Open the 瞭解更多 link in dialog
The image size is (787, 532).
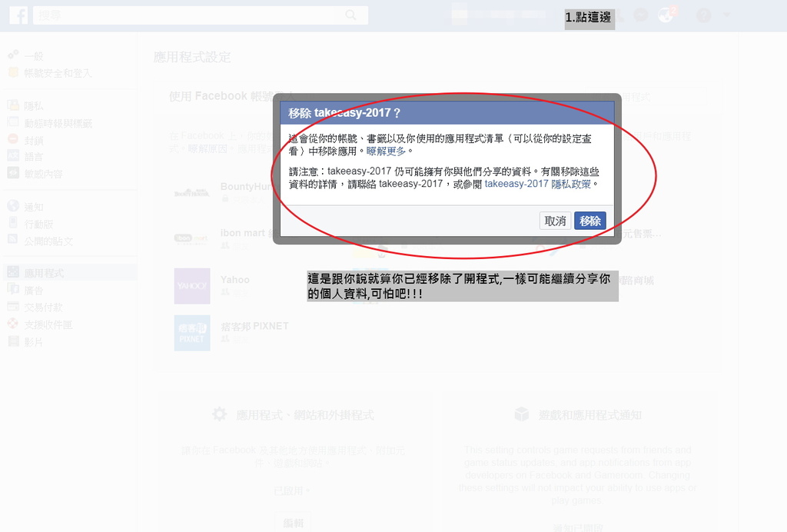(x=386, y=151)
